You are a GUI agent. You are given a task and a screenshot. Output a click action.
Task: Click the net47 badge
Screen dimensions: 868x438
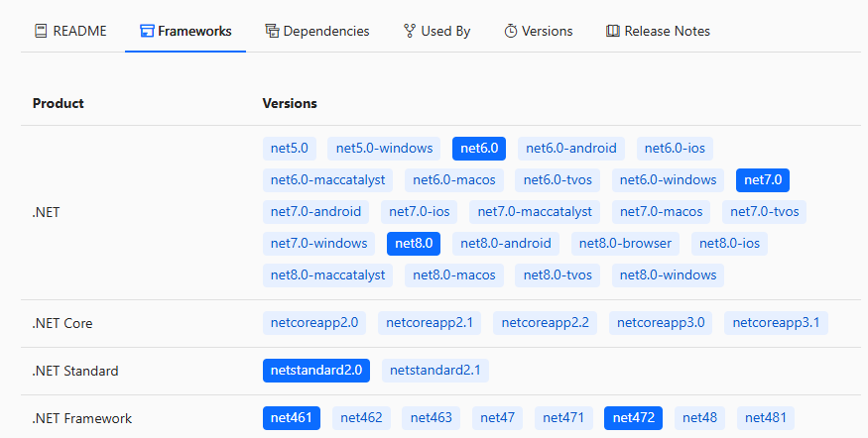click(497, 418)
